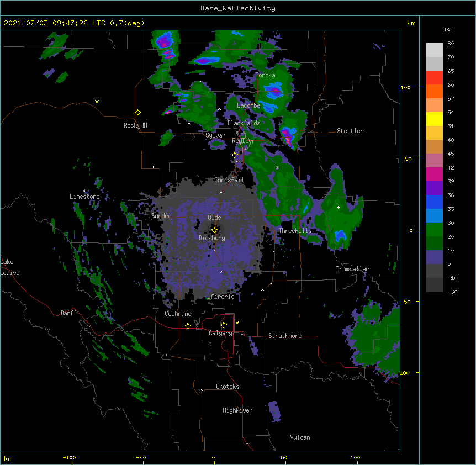Select the Innisfail town label

point(229,180)
